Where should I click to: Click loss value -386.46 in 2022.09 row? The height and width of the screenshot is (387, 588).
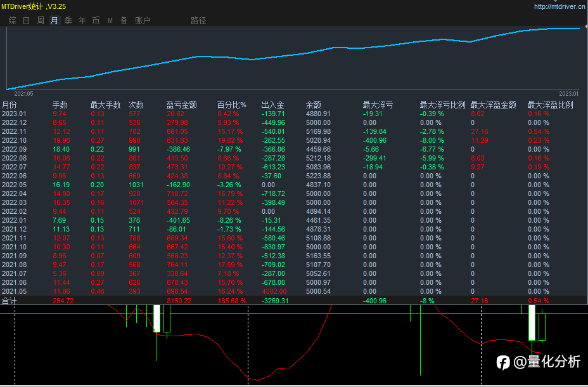click(179, 149)
